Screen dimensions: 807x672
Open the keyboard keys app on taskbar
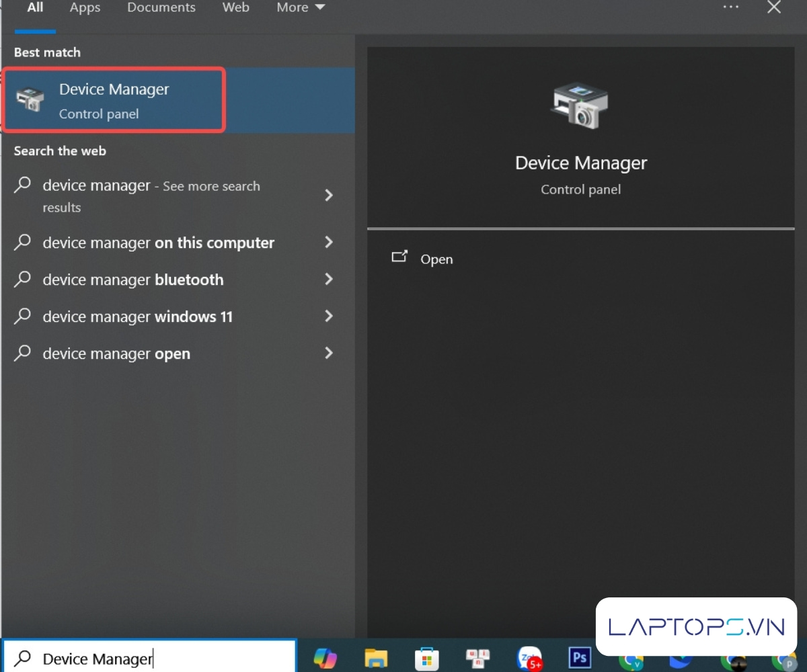pyautogui.click(x=477, y=659)
